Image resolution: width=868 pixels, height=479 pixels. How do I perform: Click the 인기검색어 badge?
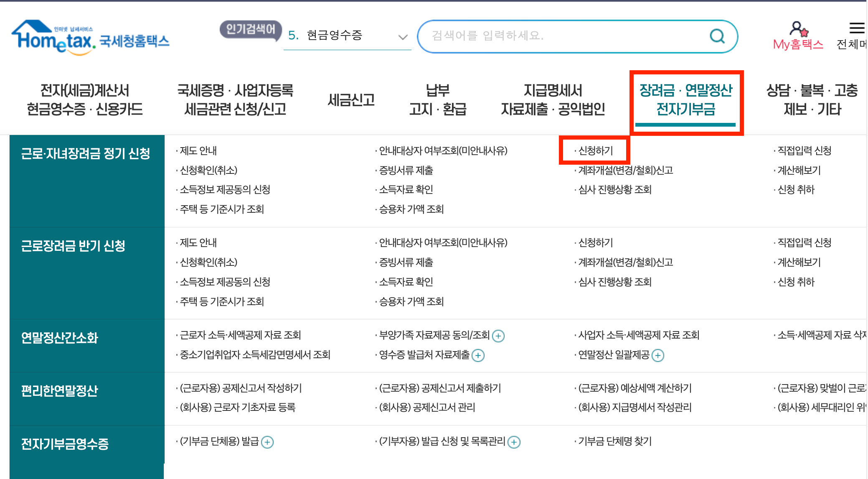pyautogui.click(x=250, y=29)
